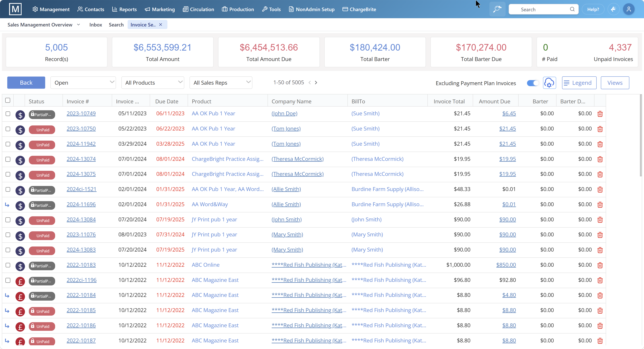Open the Management menu

click(51, 9)
